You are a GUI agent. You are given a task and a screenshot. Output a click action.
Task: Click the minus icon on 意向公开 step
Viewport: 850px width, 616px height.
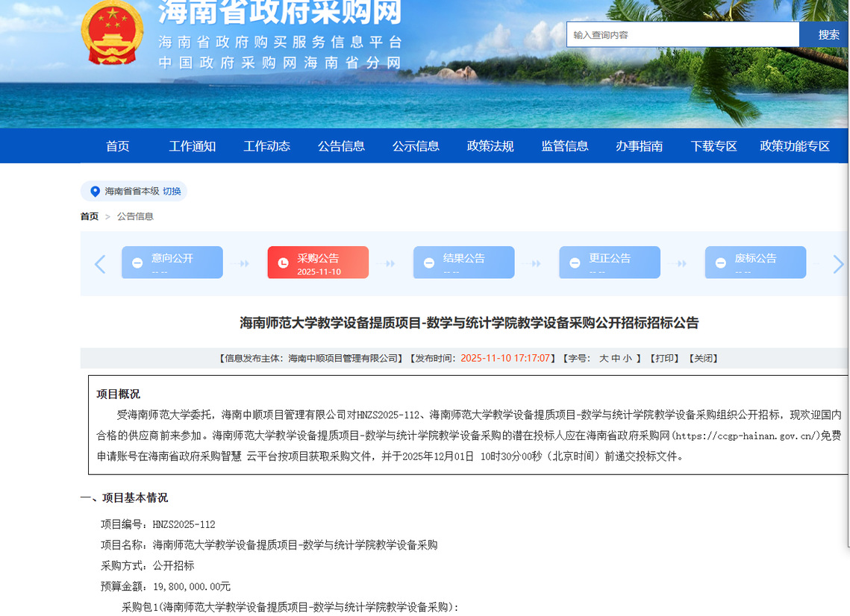coord(137,263)
